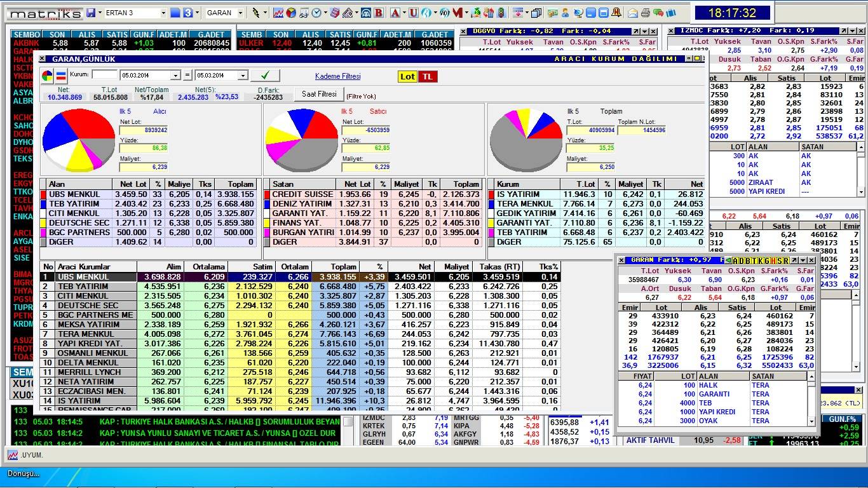Click the Kurum input field
The width and height of the screenshot is (868, 488).
[x=104, y=75]
